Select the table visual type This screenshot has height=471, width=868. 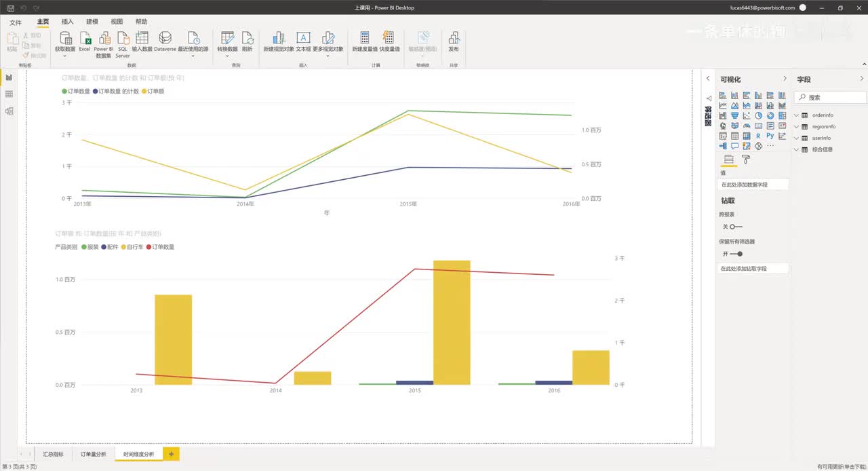point(734,136)
